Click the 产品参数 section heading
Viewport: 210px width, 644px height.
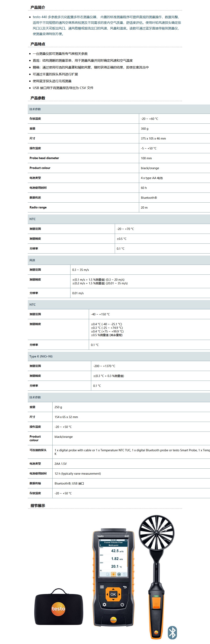38,98
